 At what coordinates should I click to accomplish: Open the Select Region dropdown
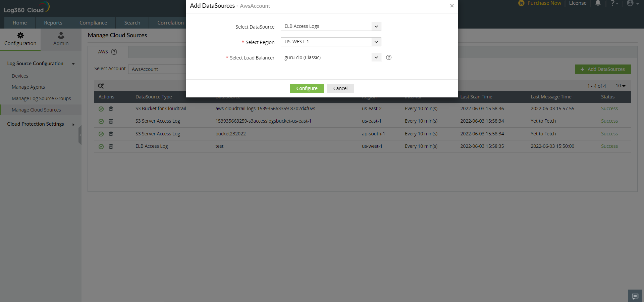tap(331, 42)
